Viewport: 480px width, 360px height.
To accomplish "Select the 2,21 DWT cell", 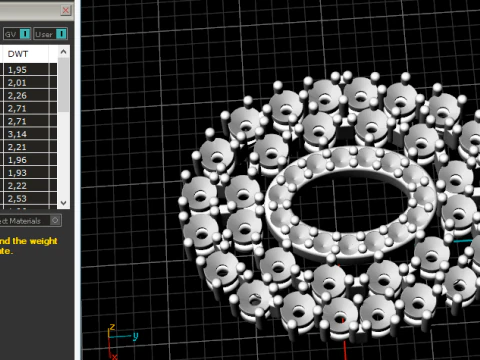I will pyautogui.click(x=26, y=147).
